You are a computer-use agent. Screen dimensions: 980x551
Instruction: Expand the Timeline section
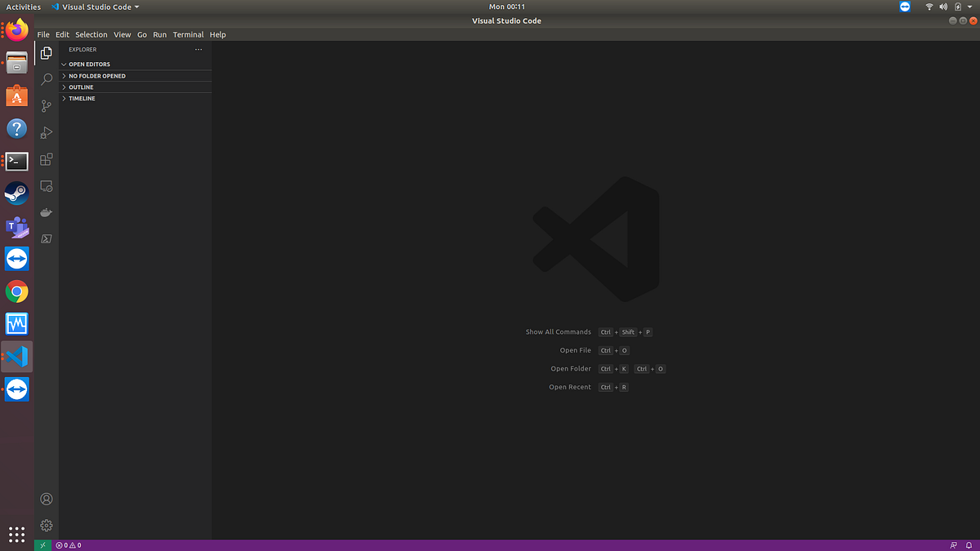[80, 98]
